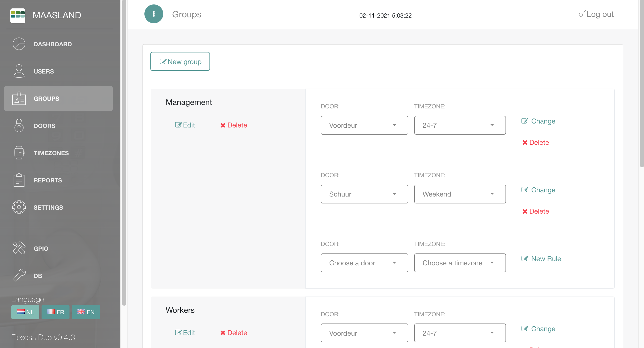Click the Users person icon
Screen dimensions: 644x348
pos(19,71)
